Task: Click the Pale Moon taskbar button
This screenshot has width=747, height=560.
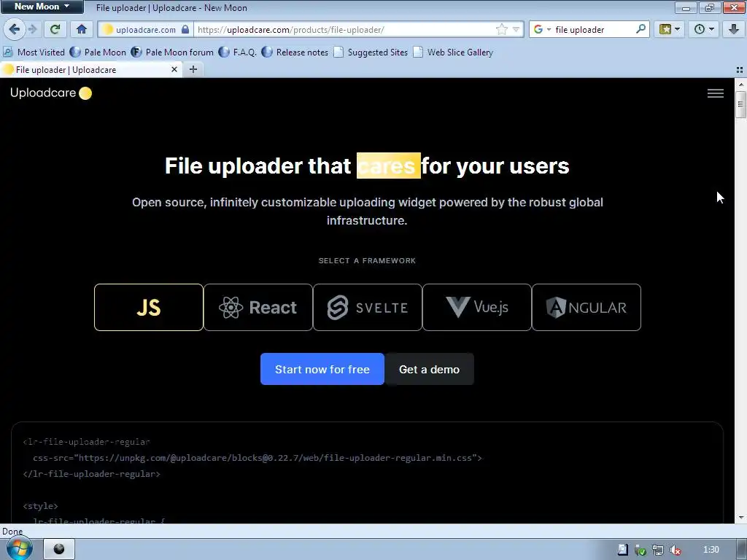Action: pos(59,549)
